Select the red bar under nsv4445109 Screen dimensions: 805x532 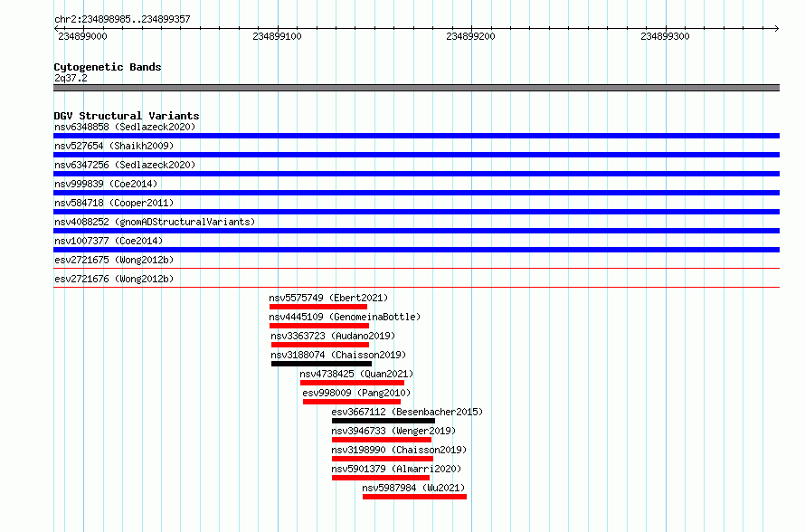coord(319,326)
